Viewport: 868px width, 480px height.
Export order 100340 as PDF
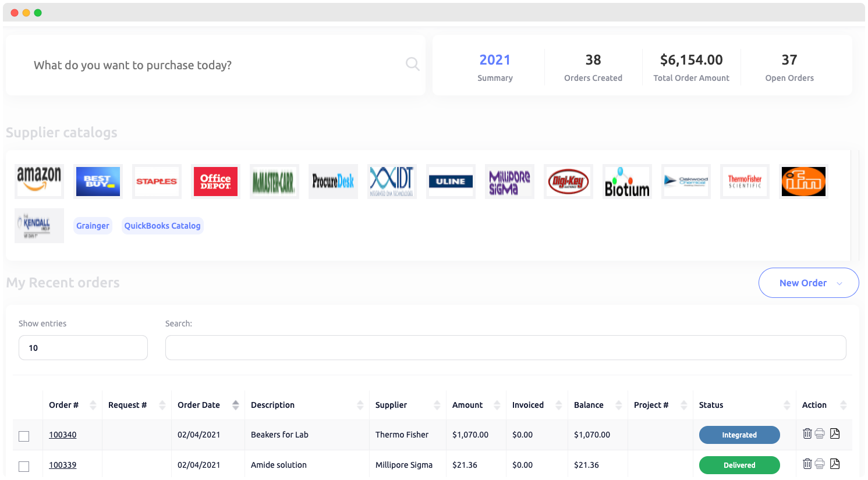tap(835, 433)
